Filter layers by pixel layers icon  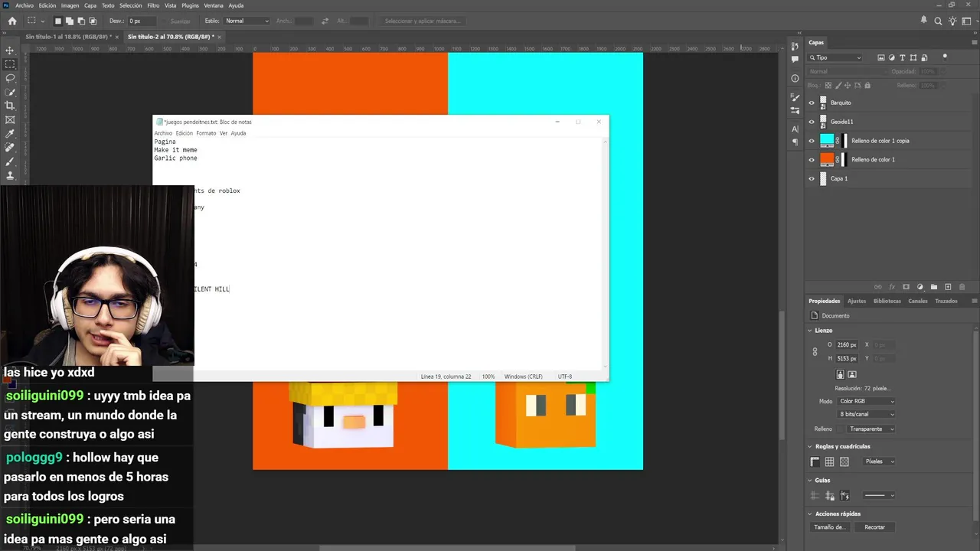[881, 57]
